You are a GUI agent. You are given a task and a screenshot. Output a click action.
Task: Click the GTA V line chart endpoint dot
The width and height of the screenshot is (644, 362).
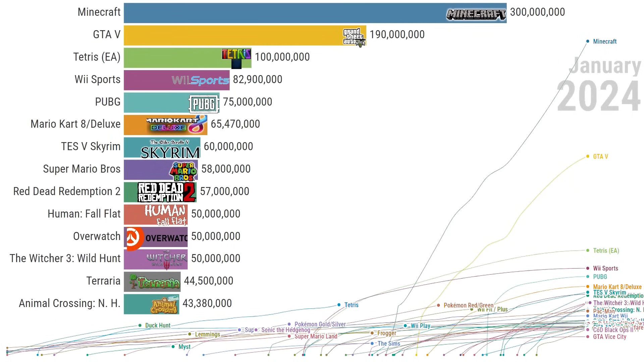588,157
